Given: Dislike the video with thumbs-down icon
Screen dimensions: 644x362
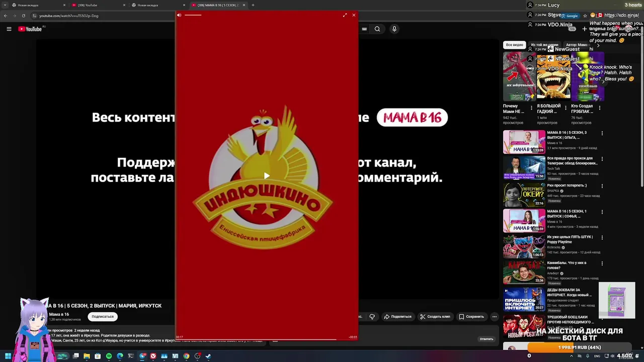Looking at the screenshot, I should (x=372, y=316).
